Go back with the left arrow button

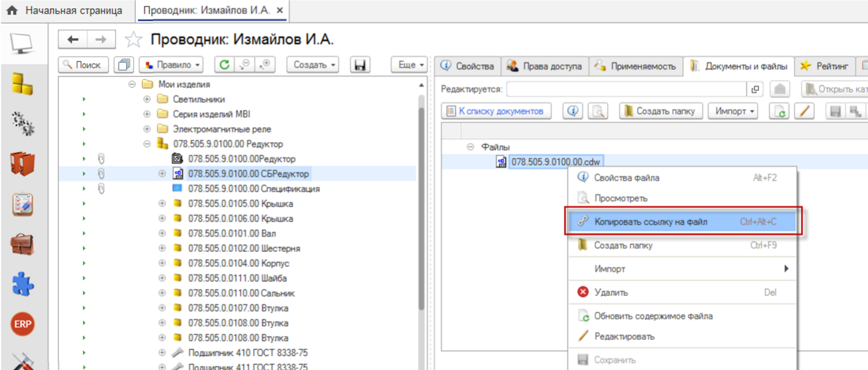pos(73,40)
